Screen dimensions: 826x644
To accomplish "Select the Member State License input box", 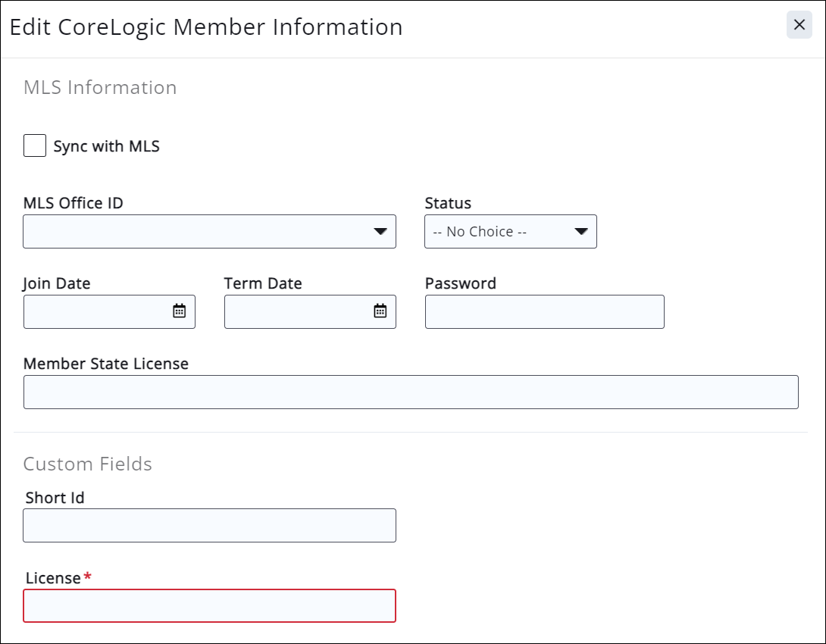I will coord(411,392).
